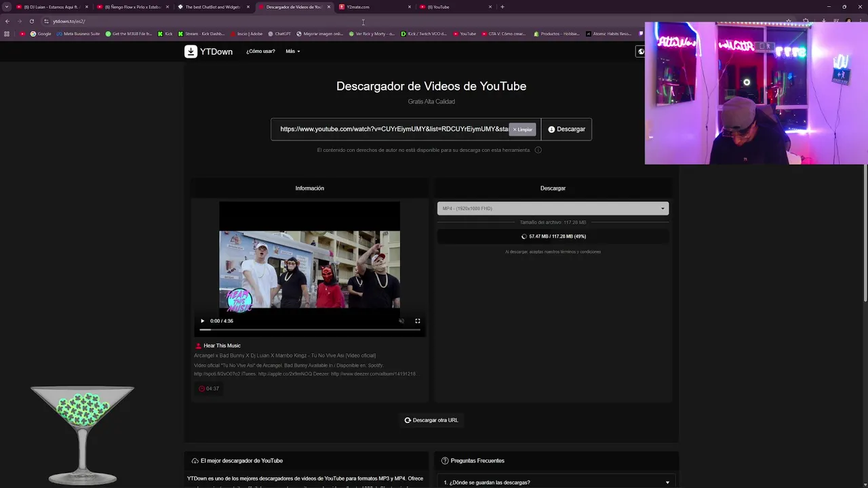Click the Preguntas Frecuentes question-mark icon
This screenshot has width=868, height=488.
[445, 461]
